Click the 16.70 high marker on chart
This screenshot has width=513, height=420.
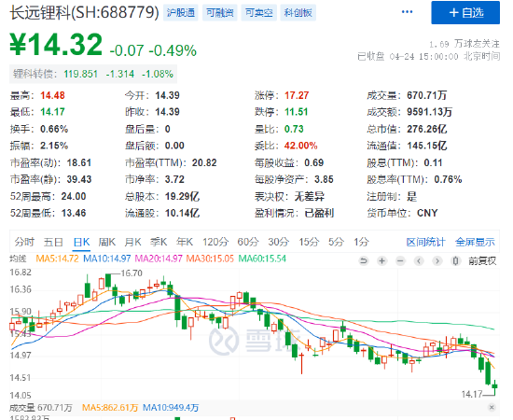(x=132, y=273)
